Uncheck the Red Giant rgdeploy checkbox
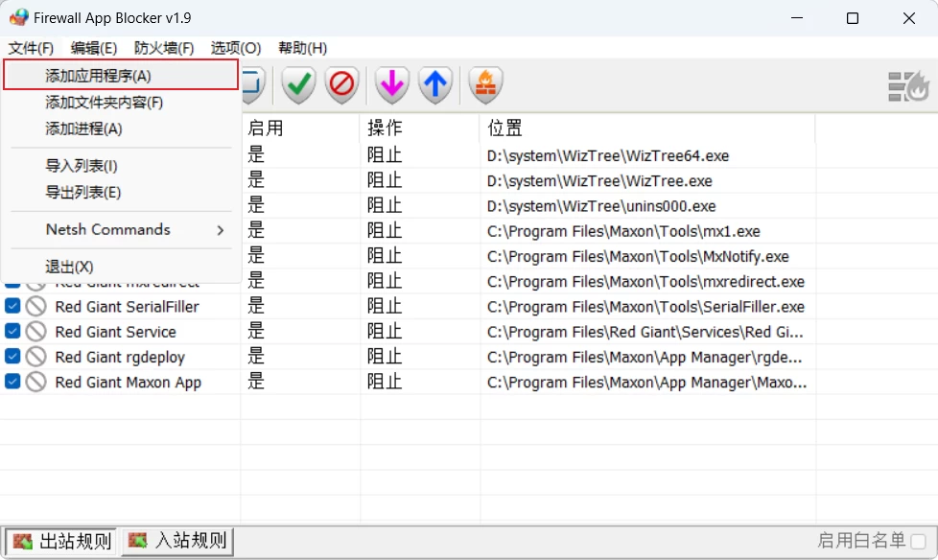The height and width of the screenshot is (560, 938). pyautogui.click(x=12, y=356)
